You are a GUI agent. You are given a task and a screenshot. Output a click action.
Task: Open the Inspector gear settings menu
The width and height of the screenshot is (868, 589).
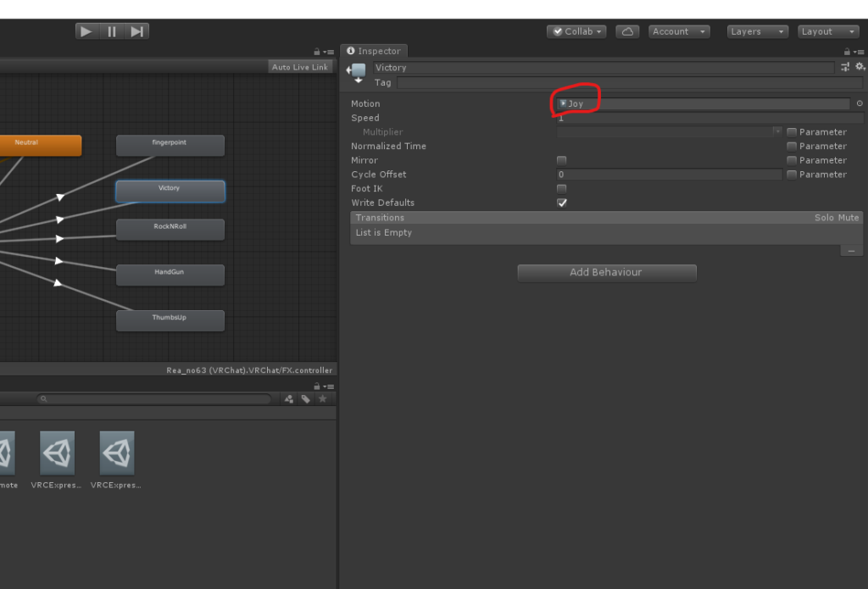click(x=860, y=66)
